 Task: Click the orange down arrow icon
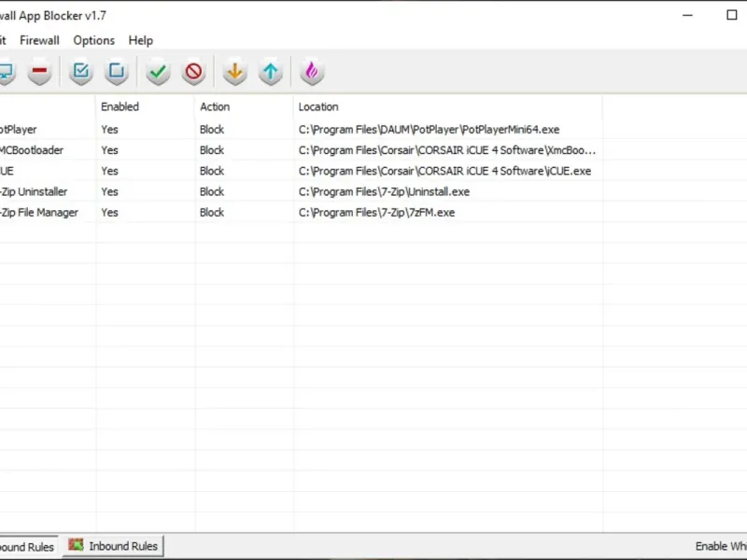tap(235, 72)
